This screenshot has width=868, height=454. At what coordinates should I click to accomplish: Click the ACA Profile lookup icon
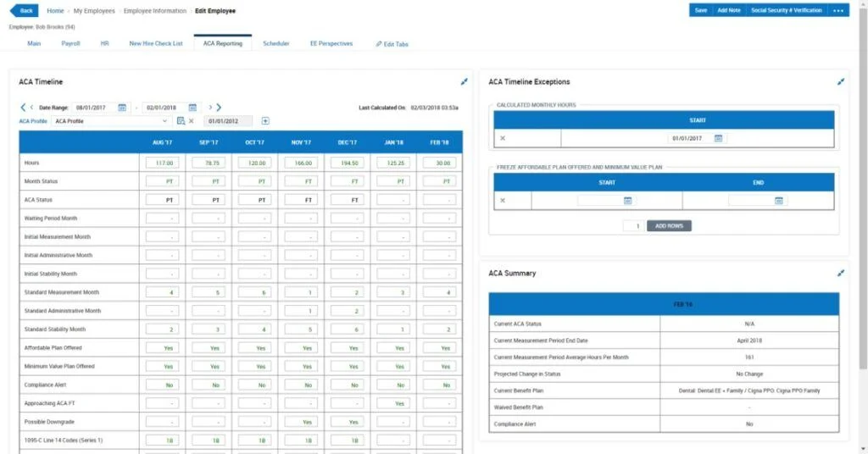point(180,121)
